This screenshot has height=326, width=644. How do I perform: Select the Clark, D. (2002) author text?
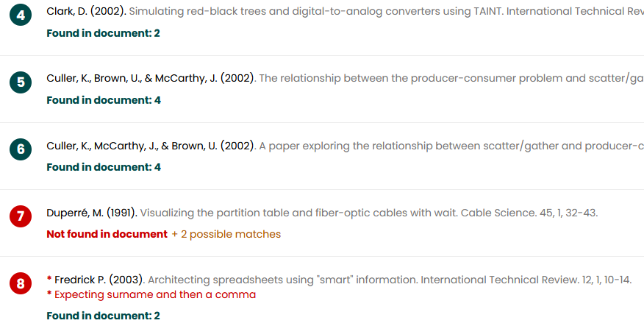click(87, 12)
